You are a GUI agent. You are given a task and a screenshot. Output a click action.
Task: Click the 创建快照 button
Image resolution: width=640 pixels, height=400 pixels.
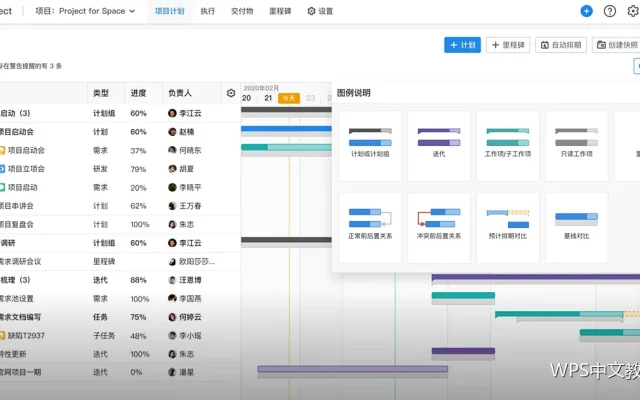pos(616,45)
